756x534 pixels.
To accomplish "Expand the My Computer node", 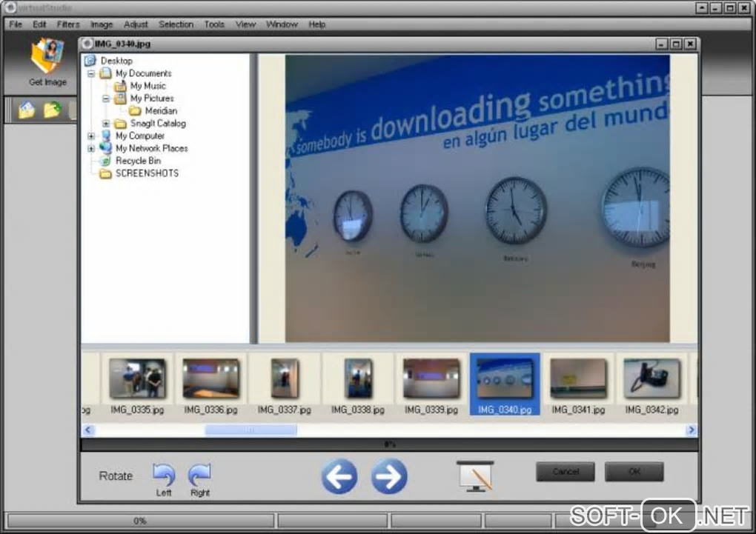I will coord(90,136).
